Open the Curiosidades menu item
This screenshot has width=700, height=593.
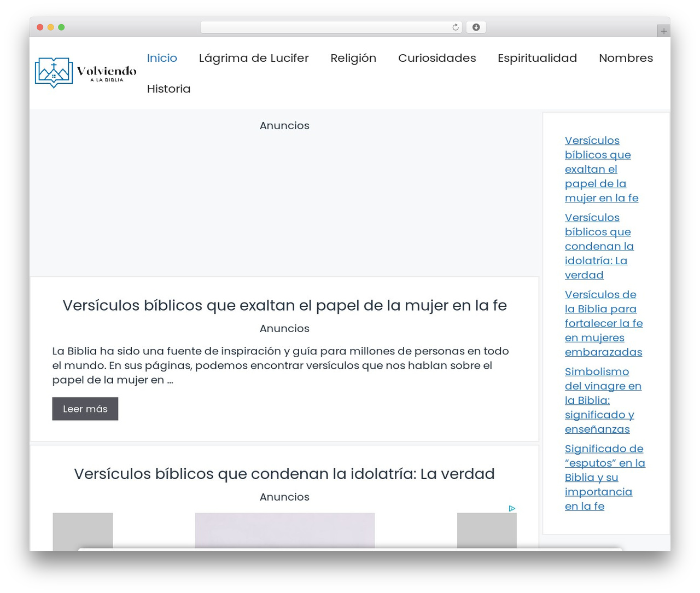pos(437,58)
